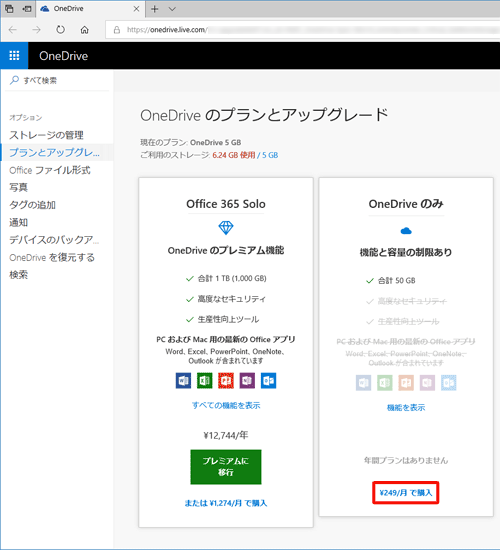This screenshot has width=500, height=550.
Task: Click the OneNote icon in Office 365 Solo
Action: 247,381
